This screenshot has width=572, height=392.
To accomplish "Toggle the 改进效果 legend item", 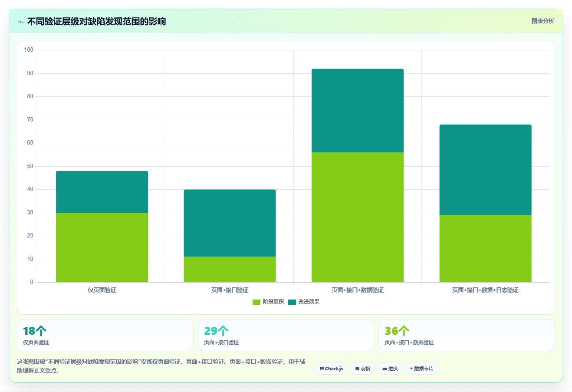I will 304,302.
